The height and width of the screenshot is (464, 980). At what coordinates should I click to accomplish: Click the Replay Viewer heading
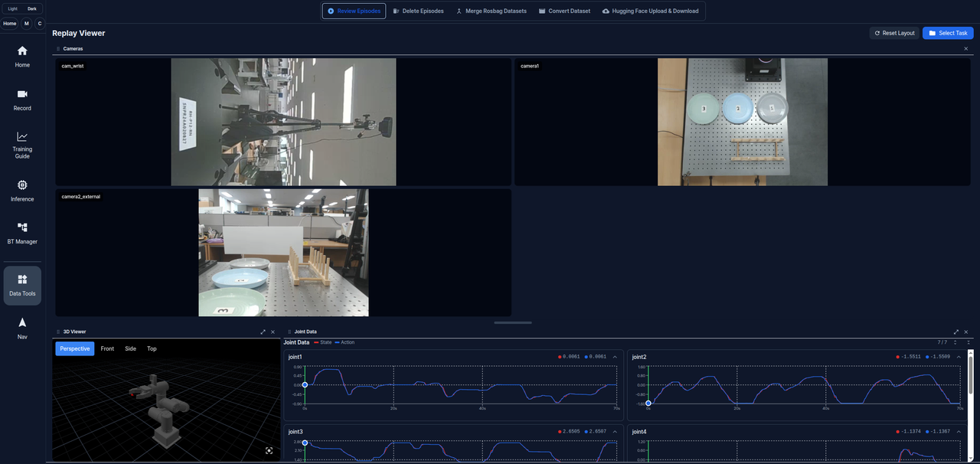point(79,33)
